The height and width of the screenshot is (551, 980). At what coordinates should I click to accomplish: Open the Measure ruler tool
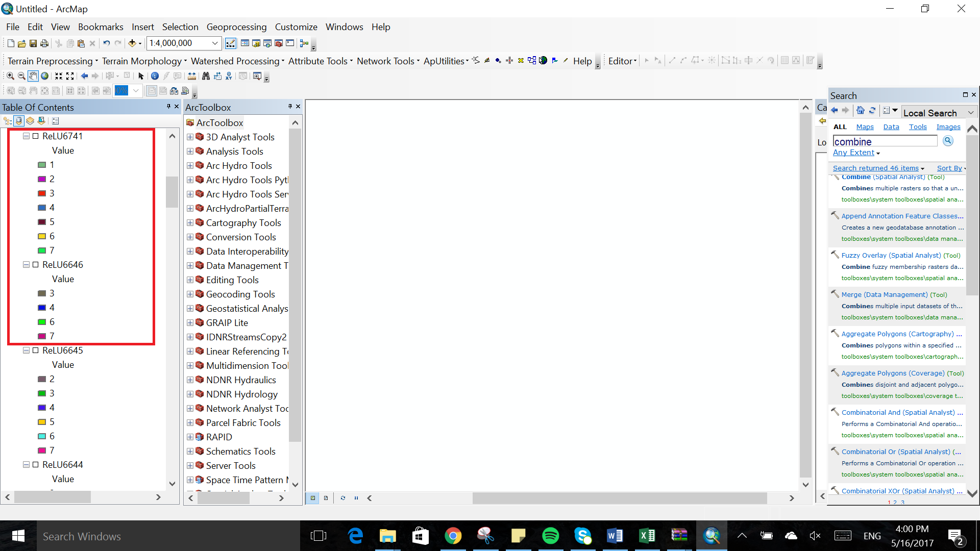[192, 76]
